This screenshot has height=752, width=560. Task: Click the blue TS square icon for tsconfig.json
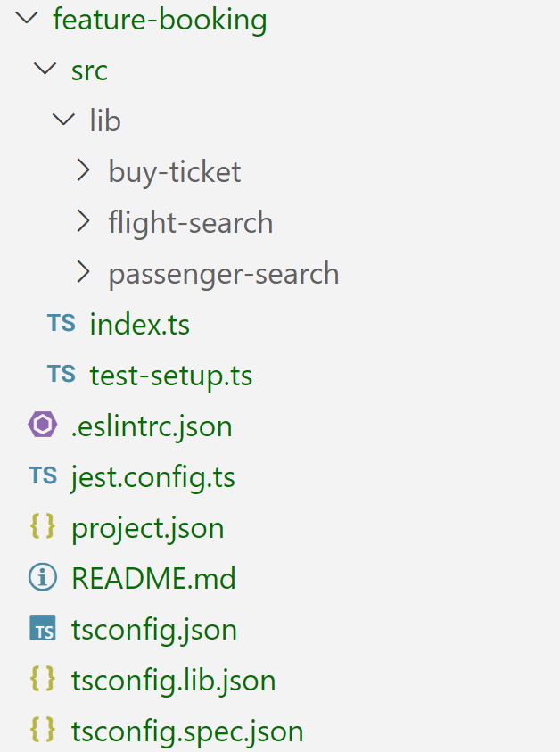click(43, 628)
